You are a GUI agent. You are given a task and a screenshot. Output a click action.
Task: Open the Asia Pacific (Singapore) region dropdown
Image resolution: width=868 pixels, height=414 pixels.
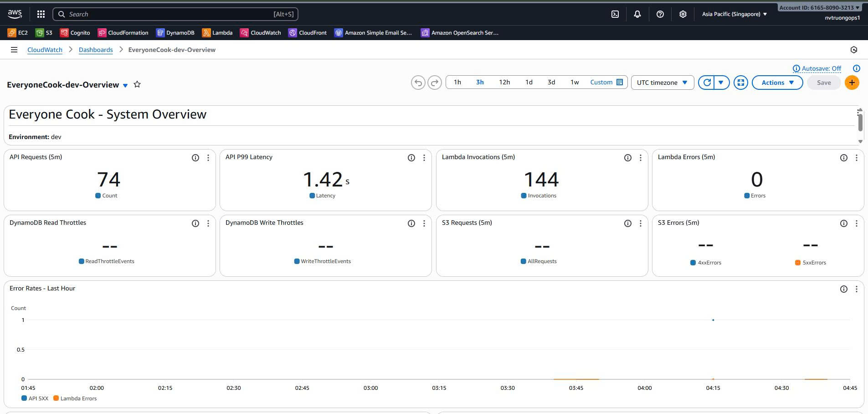pyautogui.click(x=734, y=14)
